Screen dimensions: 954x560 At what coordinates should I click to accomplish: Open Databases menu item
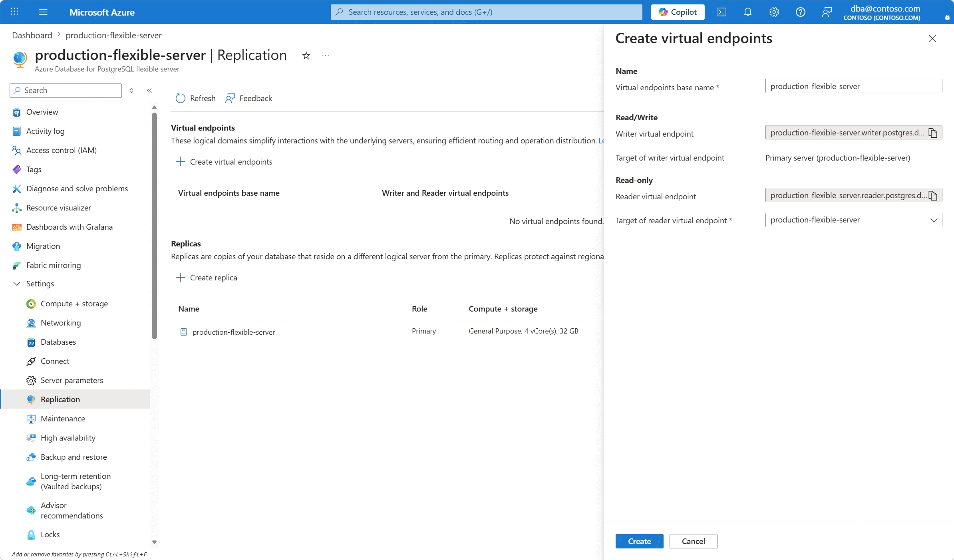(x=58, y=342)
